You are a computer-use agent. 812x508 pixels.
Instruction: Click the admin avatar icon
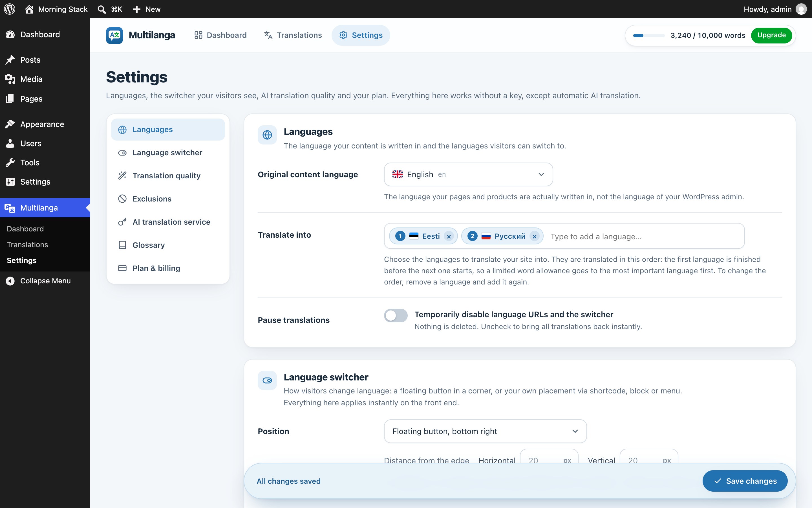click(x=801, y=9)
